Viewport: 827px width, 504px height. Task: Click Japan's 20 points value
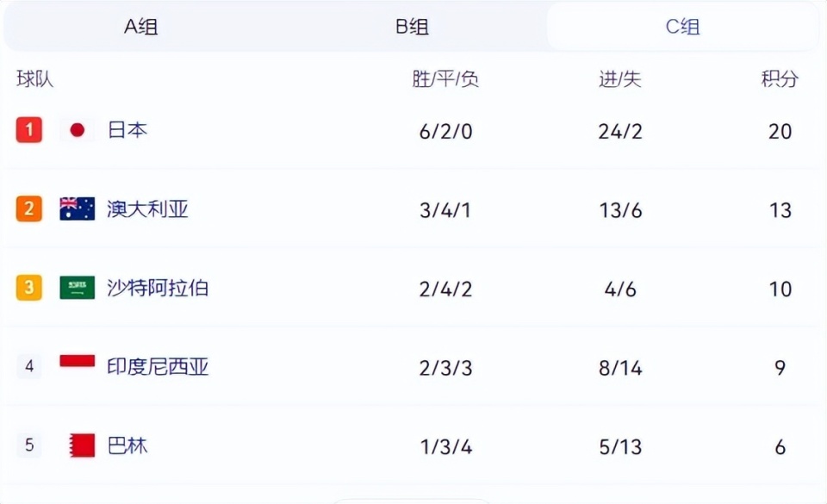(x=780, y=131)
